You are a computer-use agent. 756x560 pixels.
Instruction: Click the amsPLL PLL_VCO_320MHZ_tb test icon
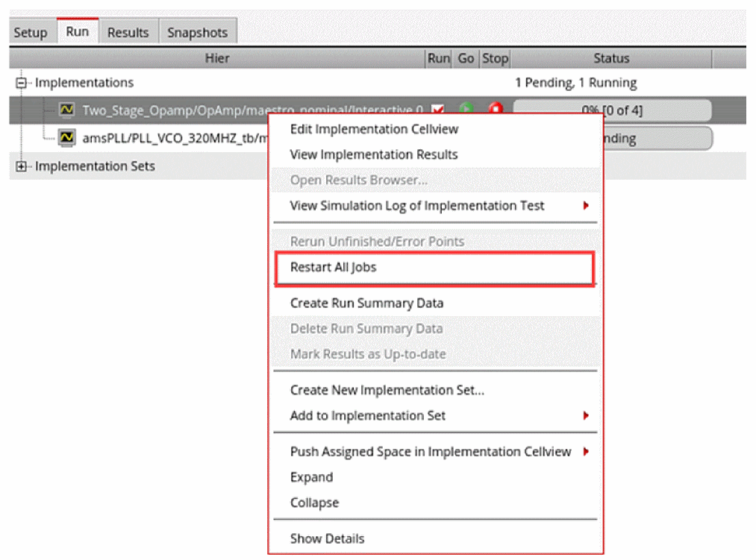(66, 138)
